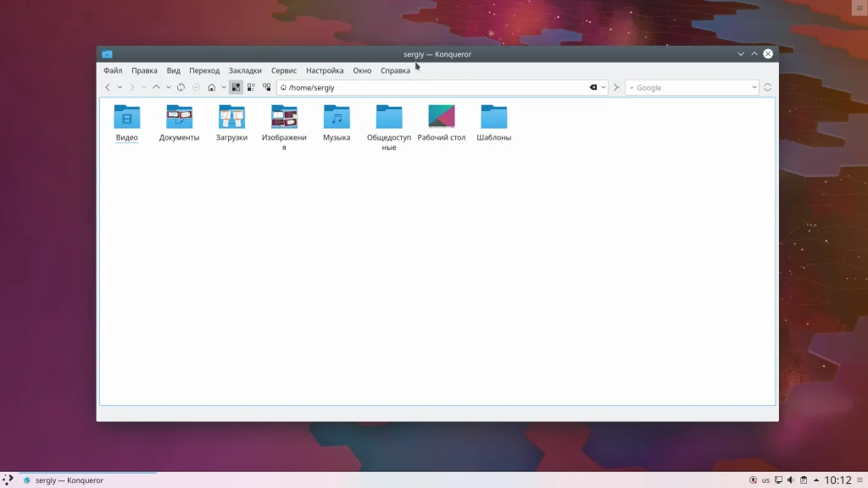Image resolution: width=868 pixels, height=488 pixels.
Task: Open the Файл menu
Action: pyautogui.click(x=113, y=70)
